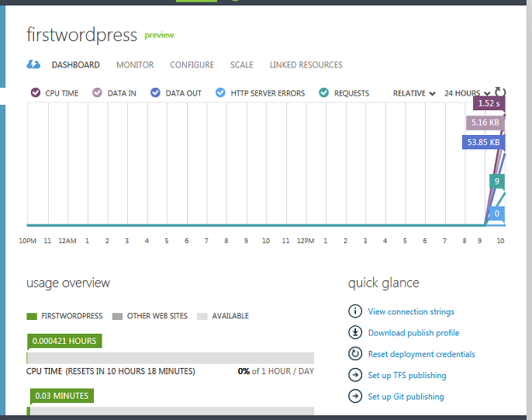The image size is (532, 420).
Task: Open View connection strings link
Action: click(x=411, y=311)
